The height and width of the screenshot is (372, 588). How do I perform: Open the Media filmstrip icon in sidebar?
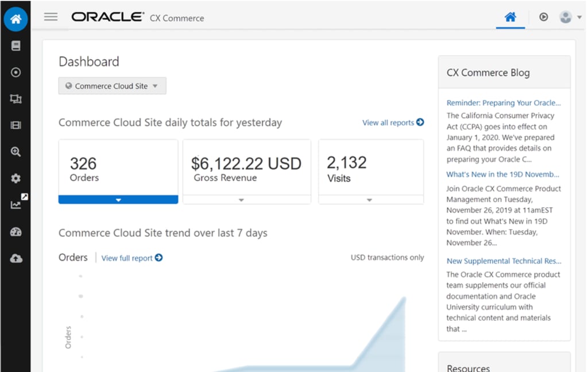pyautogui.click(x=16, y=125)
